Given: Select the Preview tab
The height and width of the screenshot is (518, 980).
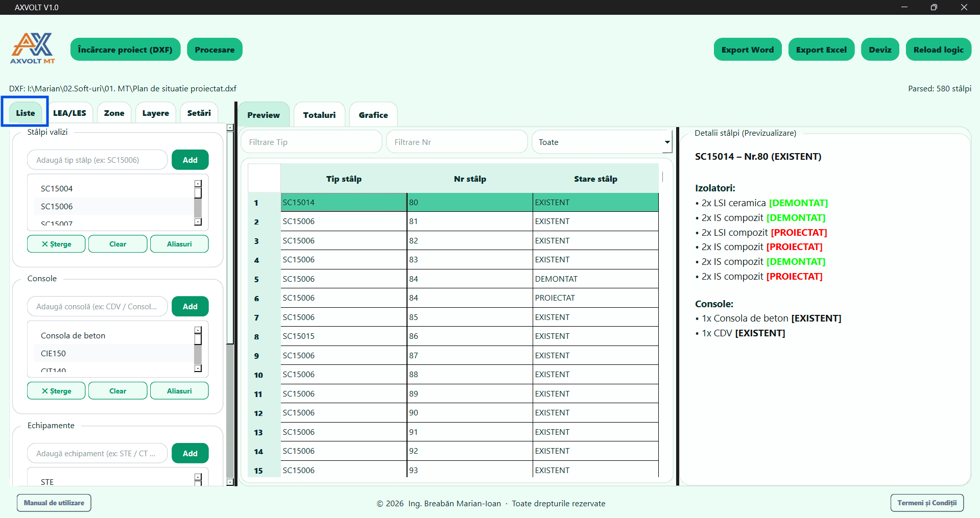Looking at the screenshot, I should tap(264, 115).
